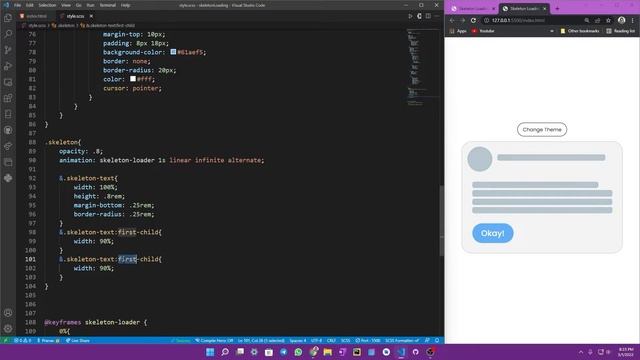Open Manage gear in VS Code

pos(8,329)
